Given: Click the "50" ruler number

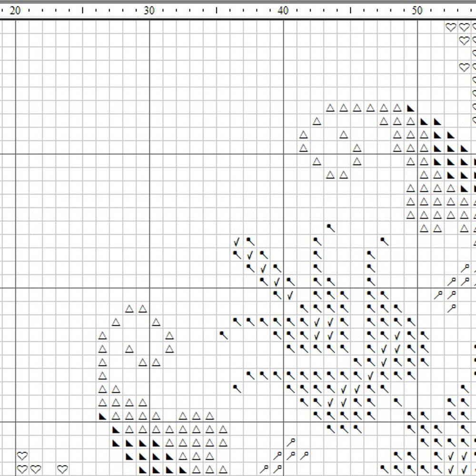Looking at the screenshot, I should click(416, 10).
